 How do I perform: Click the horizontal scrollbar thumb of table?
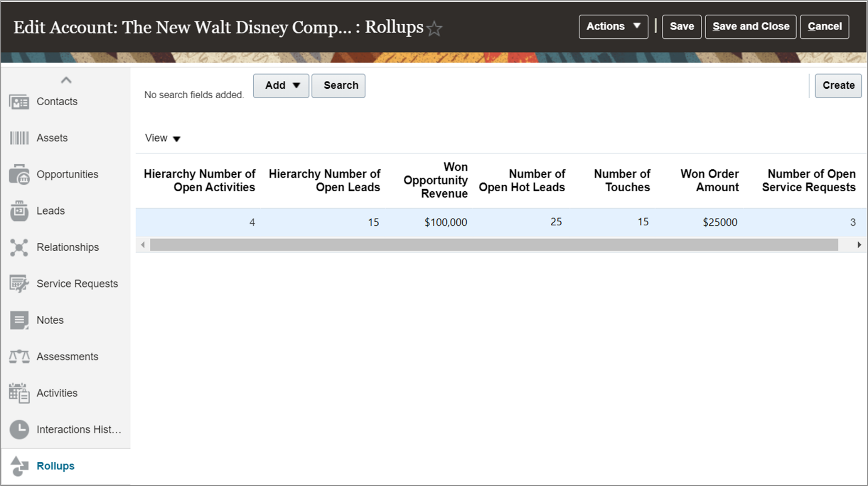point(494,245)
